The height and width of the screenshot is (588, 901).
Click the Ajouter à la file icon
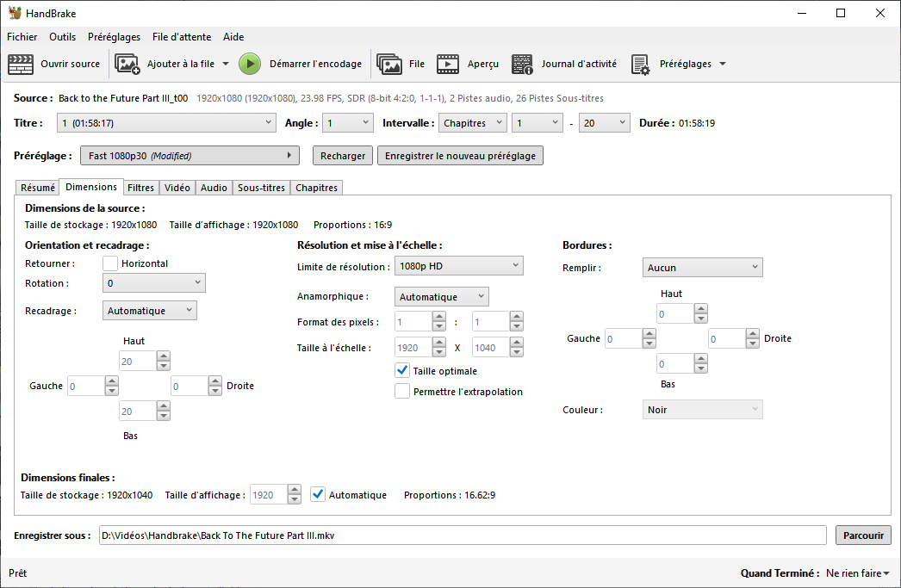pos(127,64)
